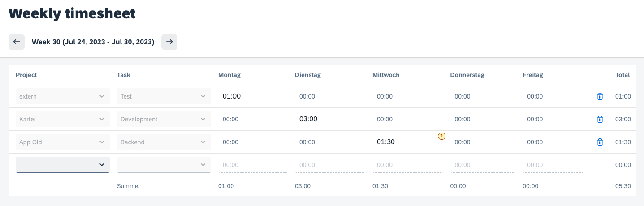The width and height of the screenshot is (644, 206).
Task: Click the orange badge showing 2
Action: (x=441, y=136)
